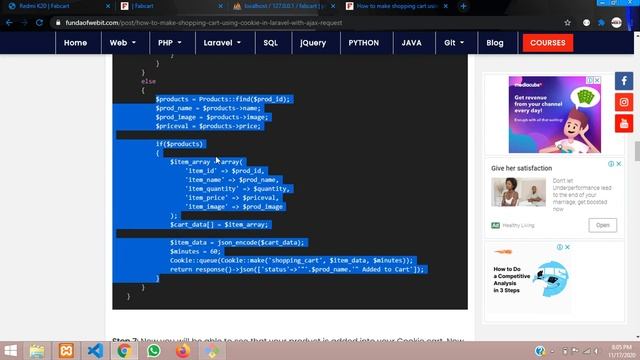
Task: Click the volume icon in system tray
Action: [596, 351]
